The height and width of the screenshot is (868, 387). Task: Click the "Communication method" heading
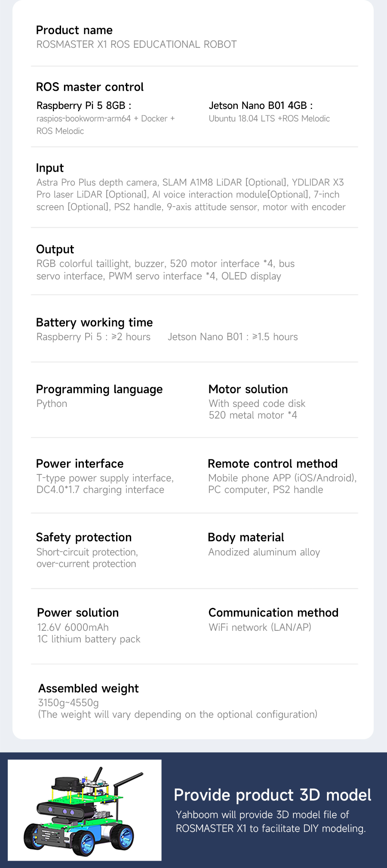tap(273, 613)
